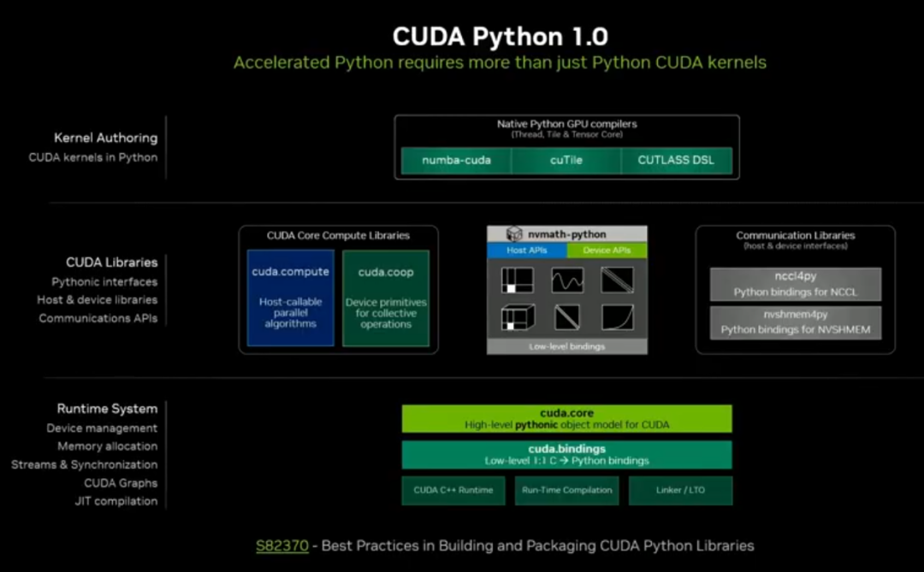924x572 pixels.
Task: Click "(host & device interfaces)" caption
Action: click(x=796, y=245)
